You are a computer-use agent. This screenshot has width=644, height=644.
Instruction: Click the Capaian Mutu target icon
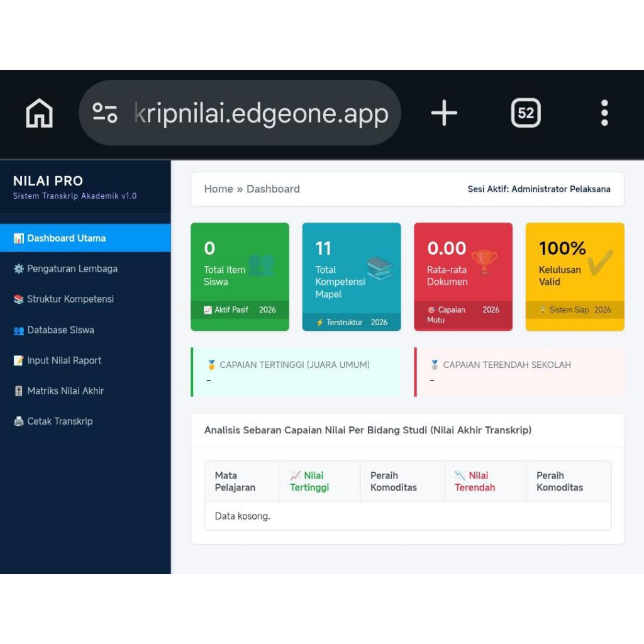pos(431,310)
